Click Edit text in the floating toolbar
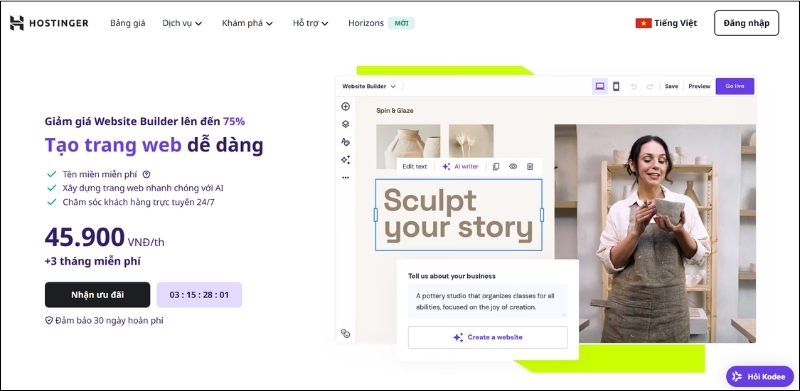The height and width of the screenshot is (391, 800). click(414, 166)
